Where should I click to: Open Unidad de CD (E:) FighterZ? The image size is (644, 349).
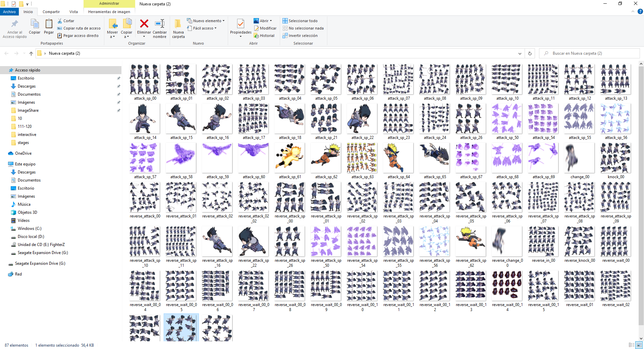[38, 245]
